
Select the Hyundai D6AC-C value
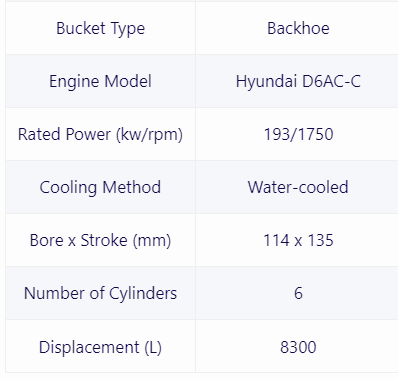[x=298, y=81]
